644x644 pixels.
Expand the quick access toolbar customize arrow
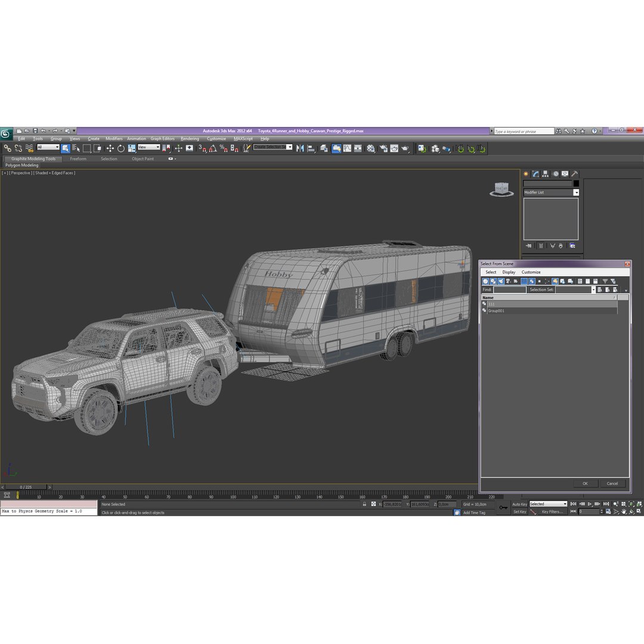[x=74, y=131]
